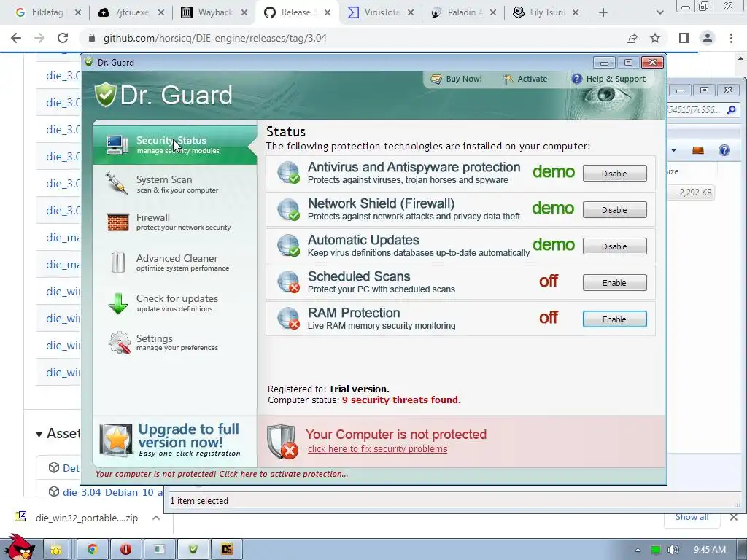Disable Network Shield (Firewall)

coord(614,210)
